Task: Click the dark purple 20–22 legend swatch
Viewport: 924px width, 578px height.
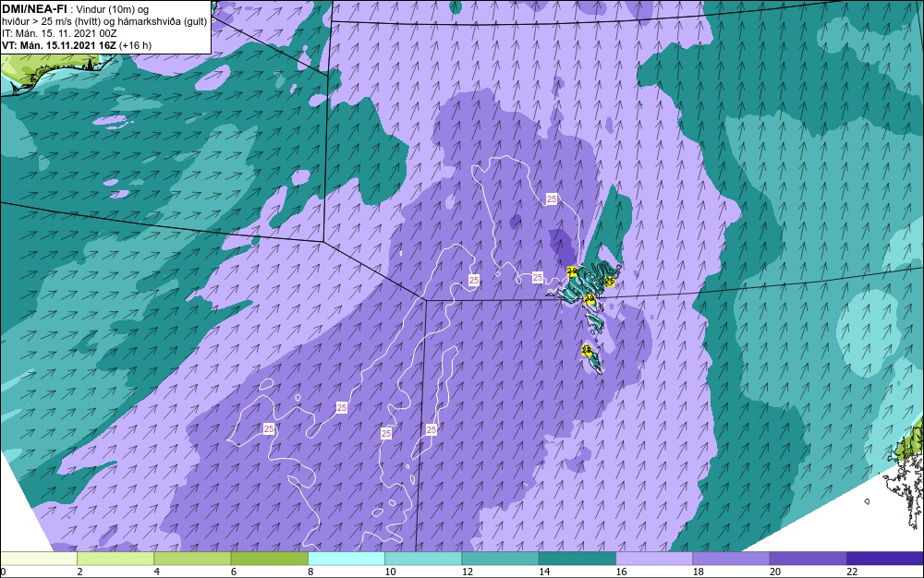Action: pyautogui.click(x=808, y=559)
